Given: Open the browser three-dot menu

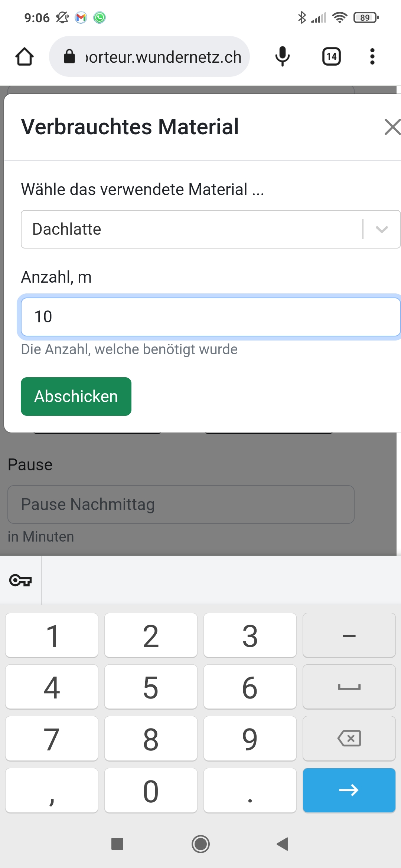Looking at the screenshot, I should pos(372,57).
